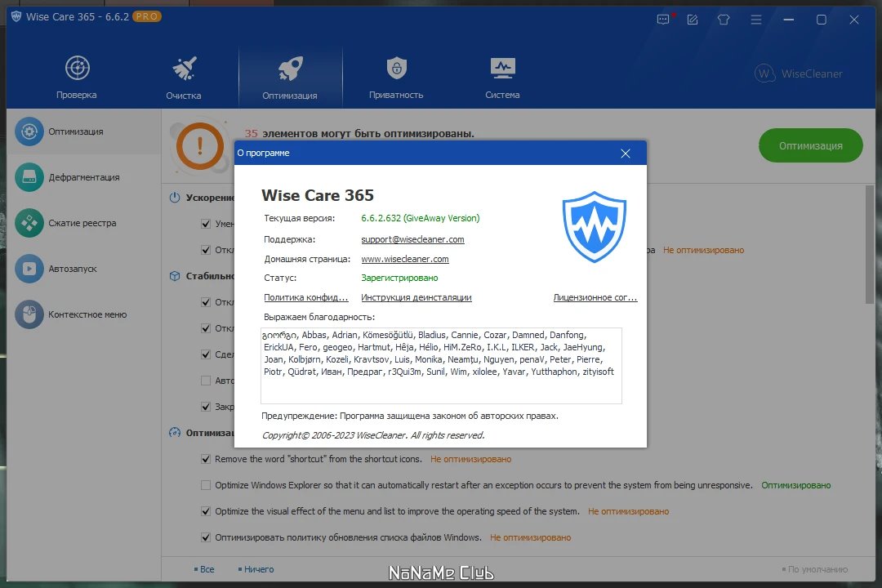Toggle the 'Закр...' checkbox
This screenshot has width=882, height=588.
tap(206, 406)
